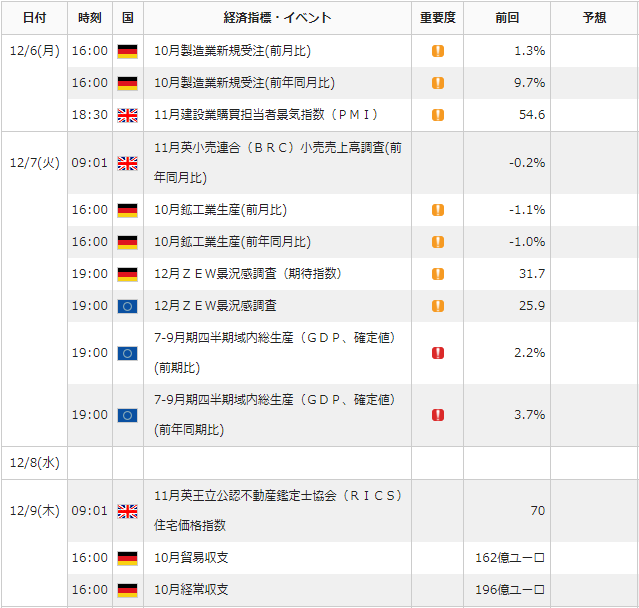The image size is (639, 608).
Task: Click orange importance icon for 10月製造業新規受注(前年同月比)
Action: 438,83
